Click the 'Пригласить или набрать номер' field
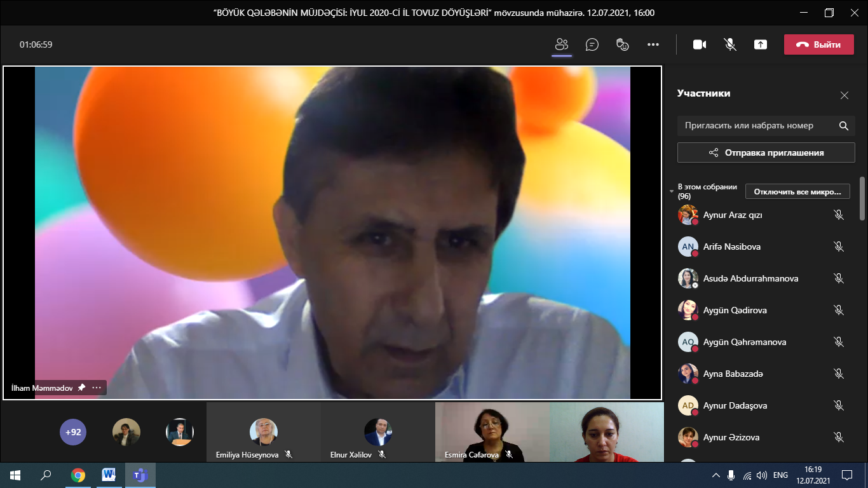 [756, 126]
